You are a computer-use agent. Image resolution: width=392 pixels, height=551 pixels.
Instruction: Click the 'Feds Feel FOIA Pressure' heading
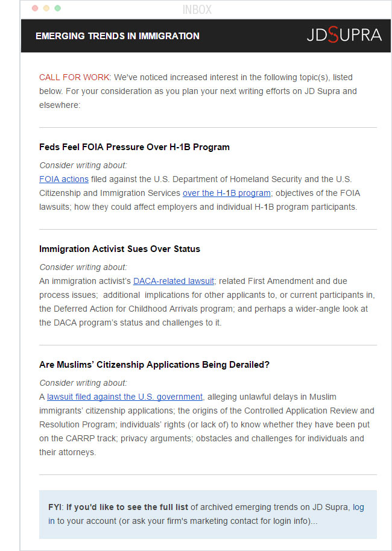(134, 147)
